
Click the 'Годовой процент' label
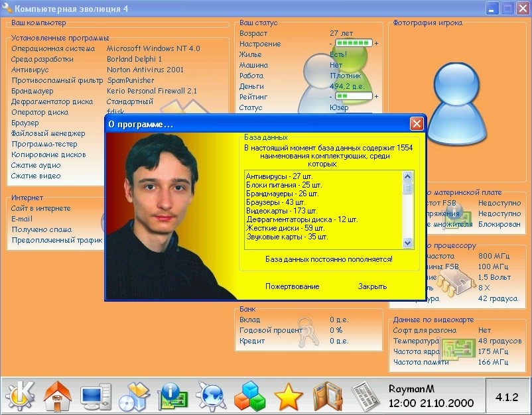point(271,330)
